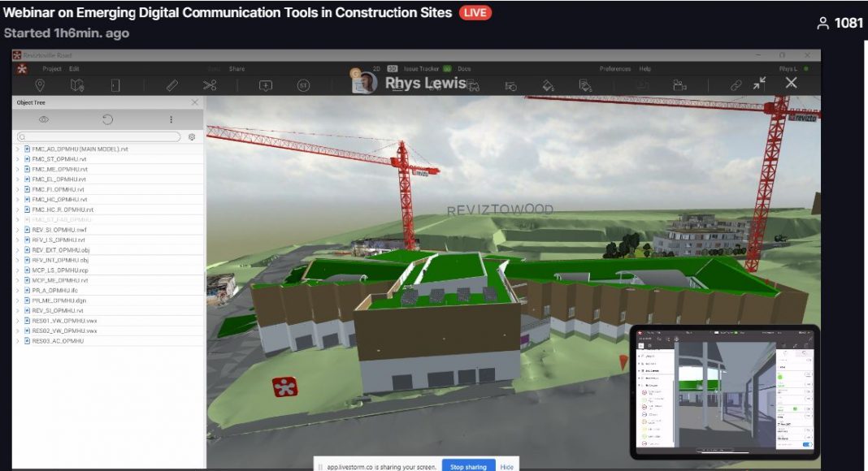This screenshot has height=471, width=868.
Task: Click the link icon in toolbar
Action: pyautogui.click(x=736, y=84)
